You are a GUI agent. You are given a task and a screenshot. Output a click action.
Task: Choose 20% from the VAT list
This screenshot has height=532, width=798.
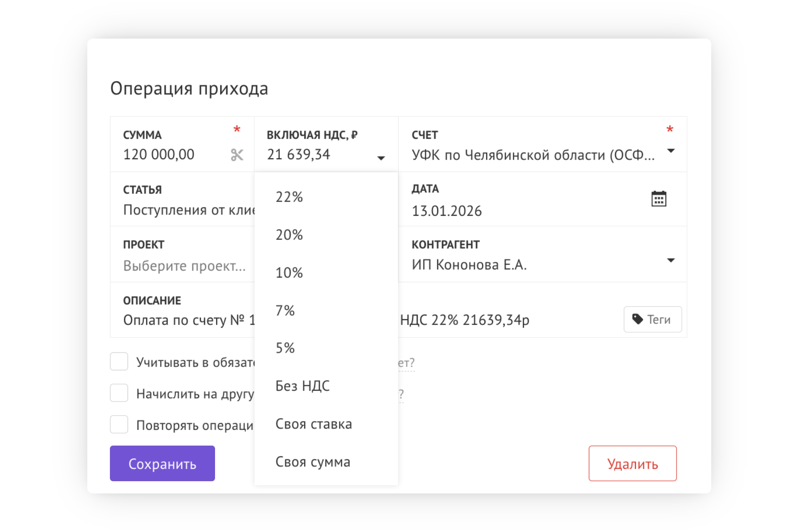[x=289, y=235]
